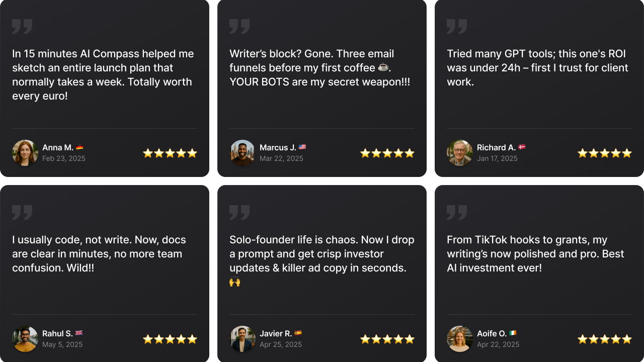
Task: Select the name Richard A.
Action: click(496, 147)
